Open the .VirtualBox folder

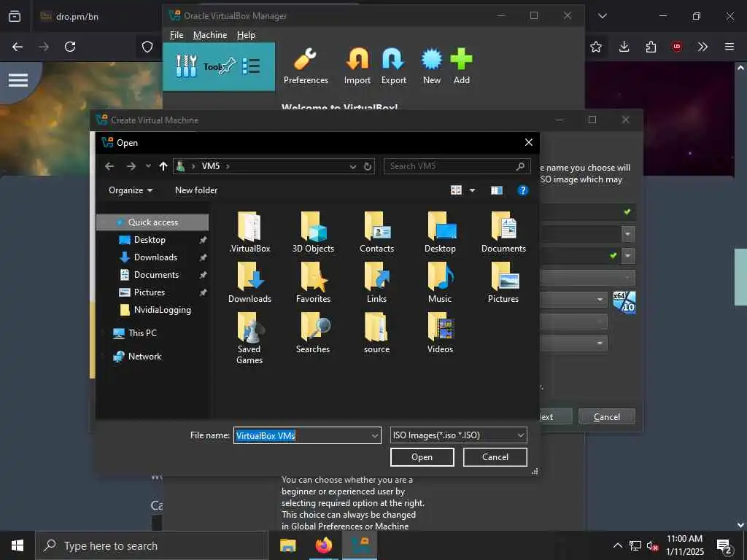249,233
